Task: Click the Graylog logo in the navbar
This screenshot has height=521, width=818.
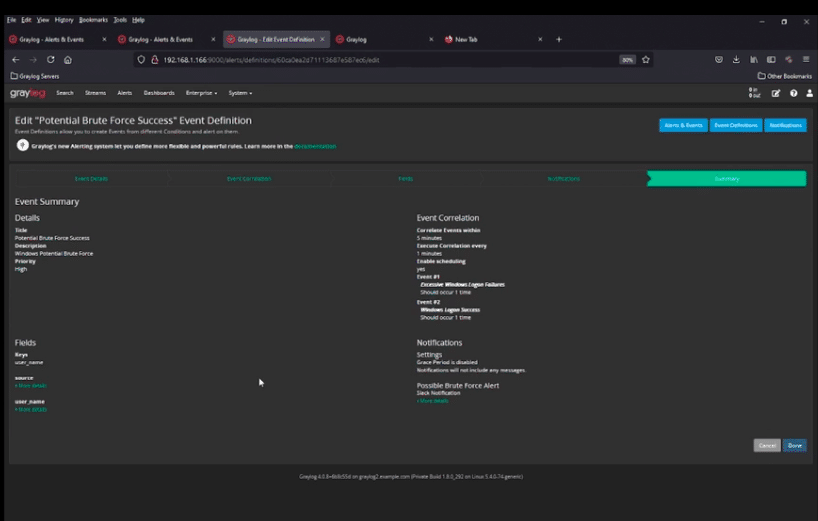Action: point(27,93)
